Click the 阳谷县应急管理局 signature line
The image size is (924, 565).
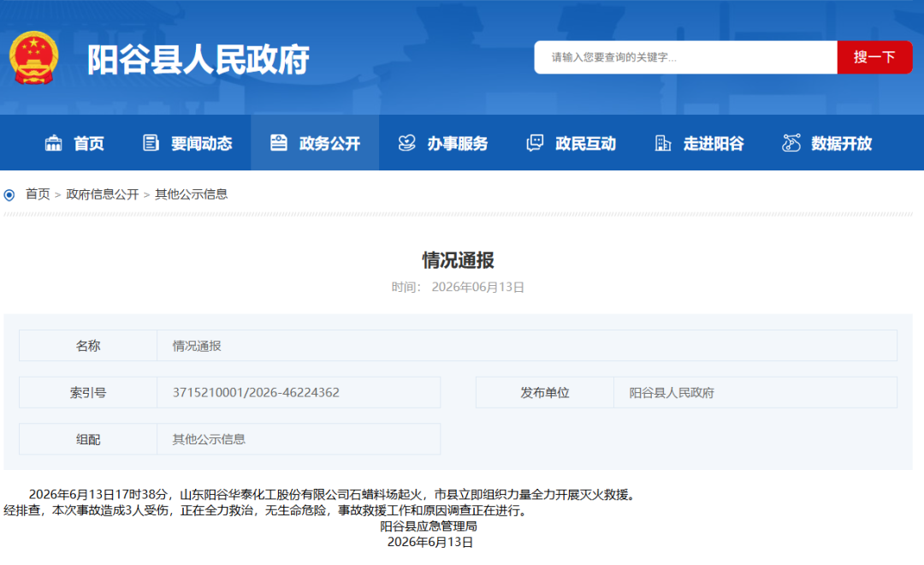pos(429,526)
